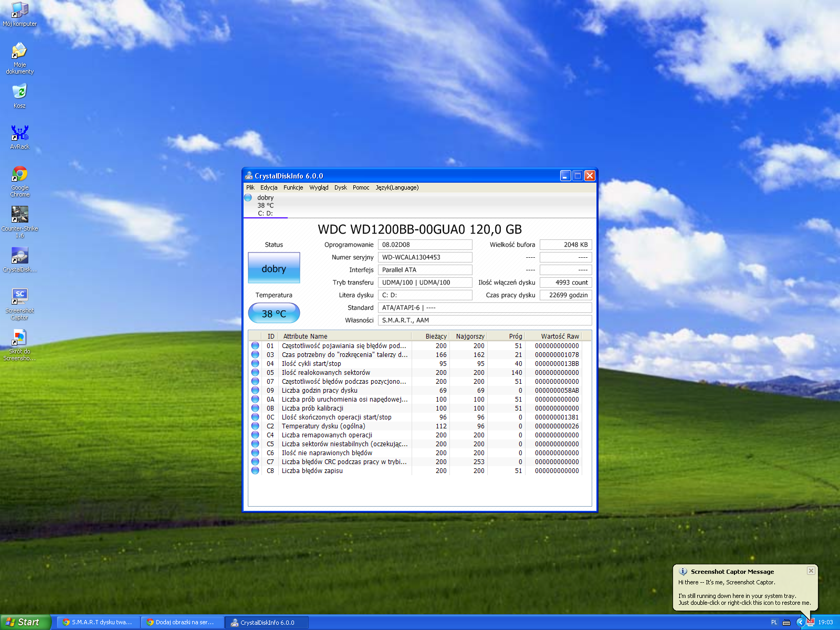Click the Próg column header
The height and width of the screenshot is (630, 840).
[506, 336]
